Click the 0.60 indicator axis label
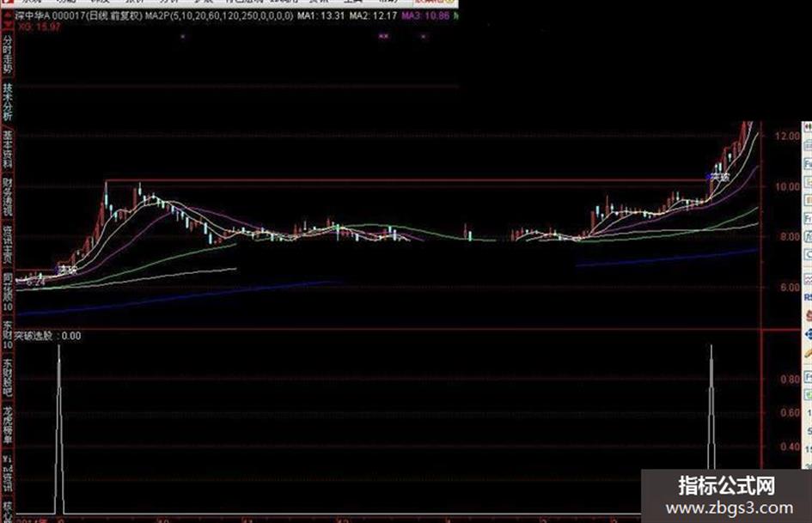This screenshot has width=812, height=523. pyautogui.click(x=790, y=413)
